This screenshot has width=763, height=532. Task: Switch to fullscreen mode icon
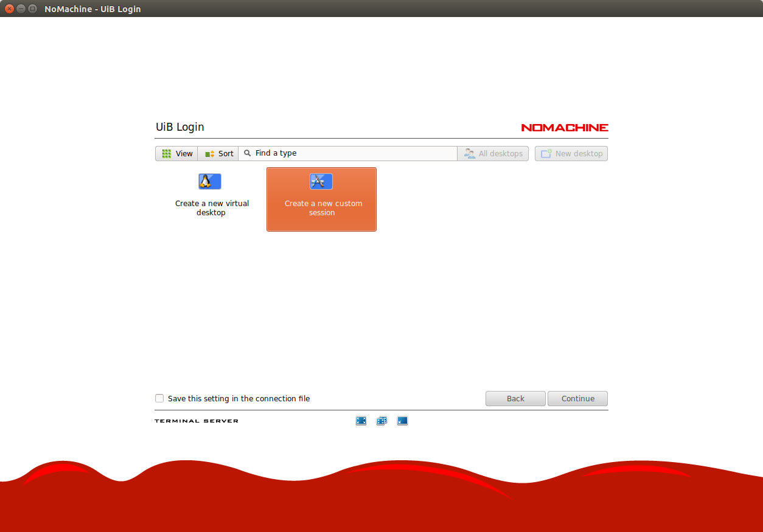(361, 421)
